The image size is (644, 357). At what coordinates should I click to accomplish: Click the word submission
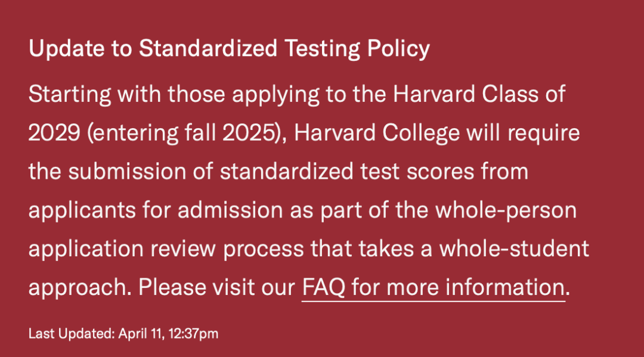(128, 172)
